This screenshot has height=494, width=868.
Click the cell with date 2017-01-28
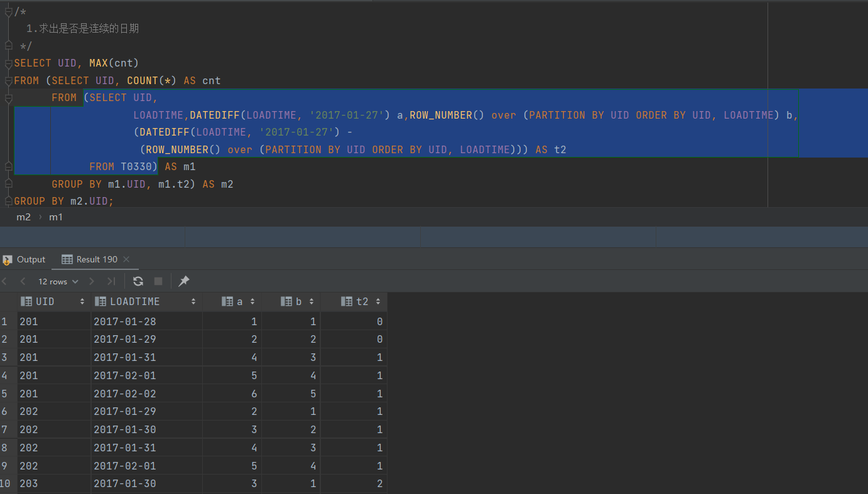(147, 321)
